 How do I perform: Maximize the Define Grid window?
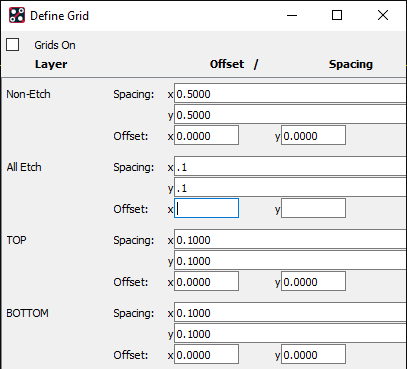pos(337,15)
